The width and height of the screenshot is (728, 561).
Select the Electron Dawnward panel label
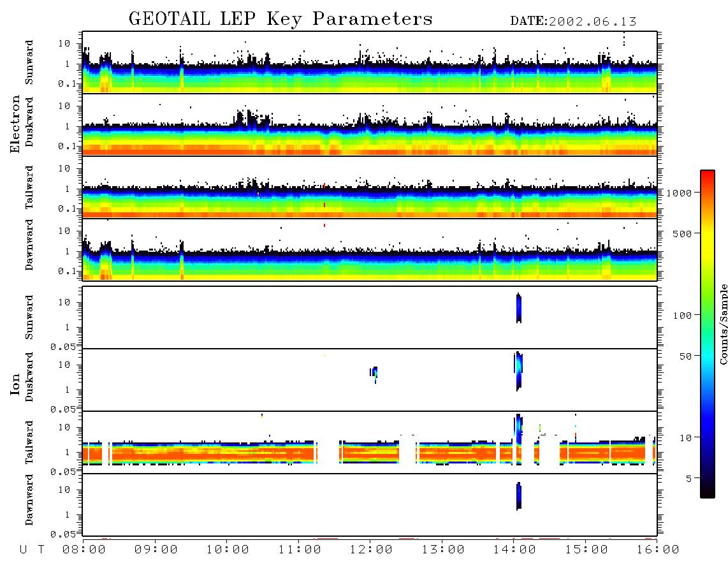[29, 245]
